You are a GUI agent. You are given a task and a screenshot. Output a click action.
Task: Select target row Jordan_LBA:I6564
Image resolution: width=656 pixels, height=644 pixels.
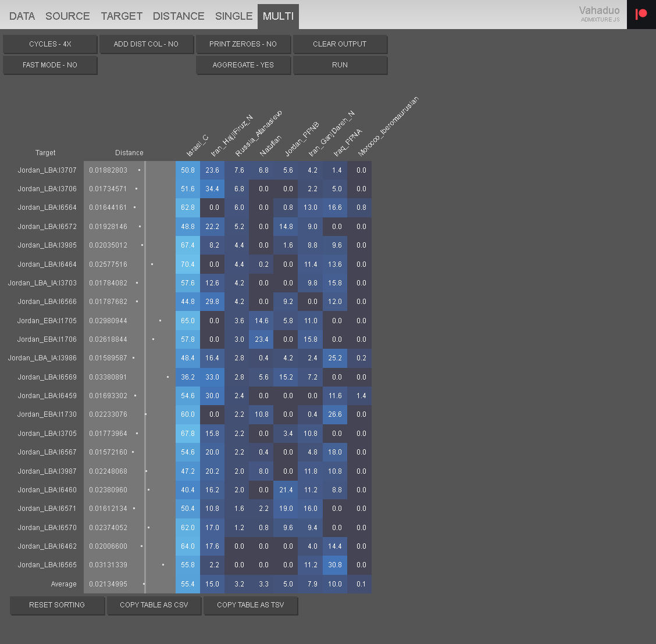[47, 207]
